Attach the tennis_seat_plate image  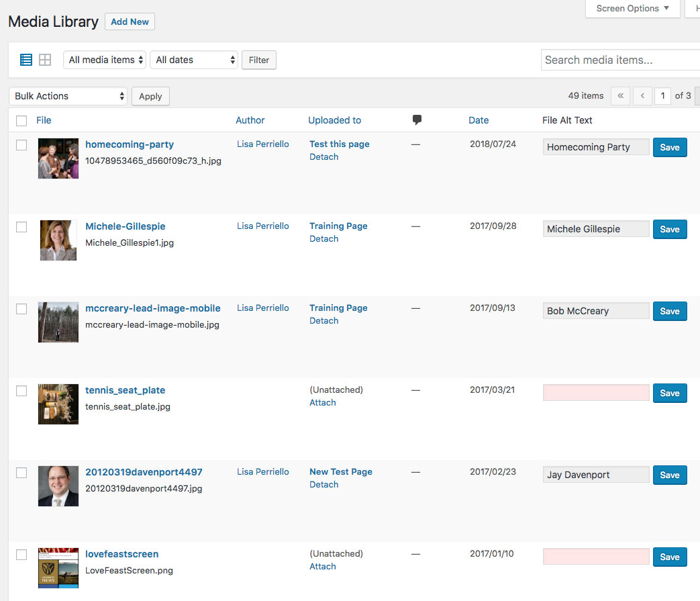(x=323, y=403)
